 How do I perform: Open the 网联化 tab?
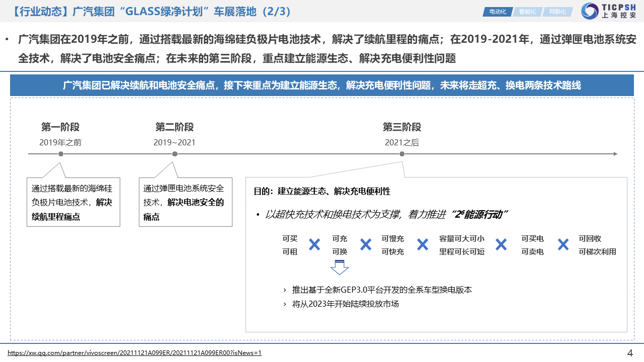click(x=557, y=12)
